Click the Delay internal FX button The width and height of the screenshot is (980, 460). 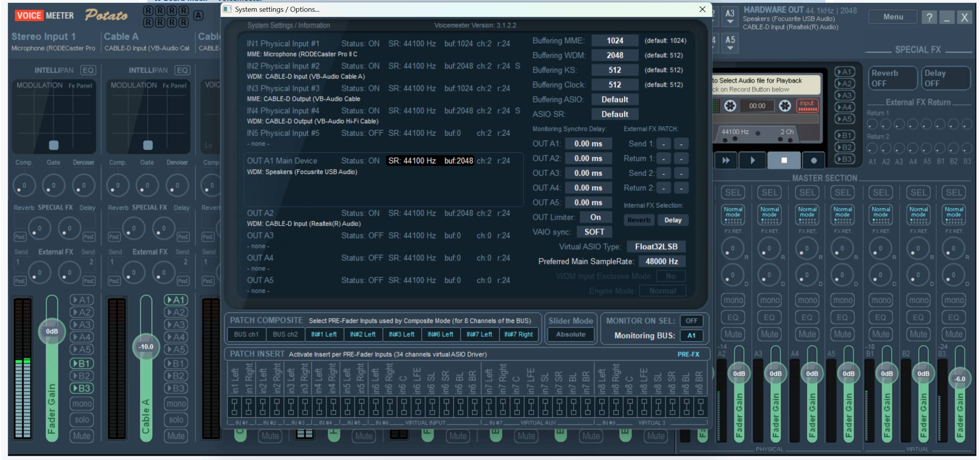pyautogui.click(x=673, y=220)
